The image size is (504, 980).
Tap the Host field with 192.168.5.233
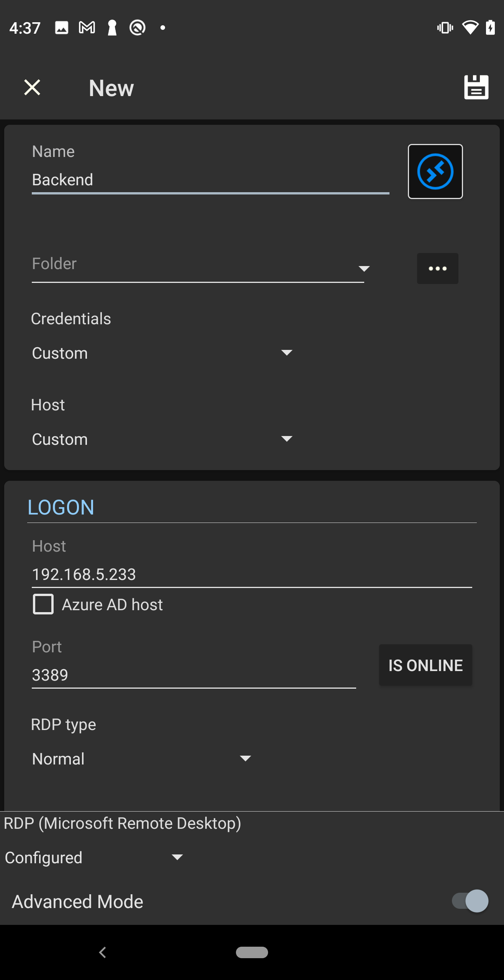(251, 574)
